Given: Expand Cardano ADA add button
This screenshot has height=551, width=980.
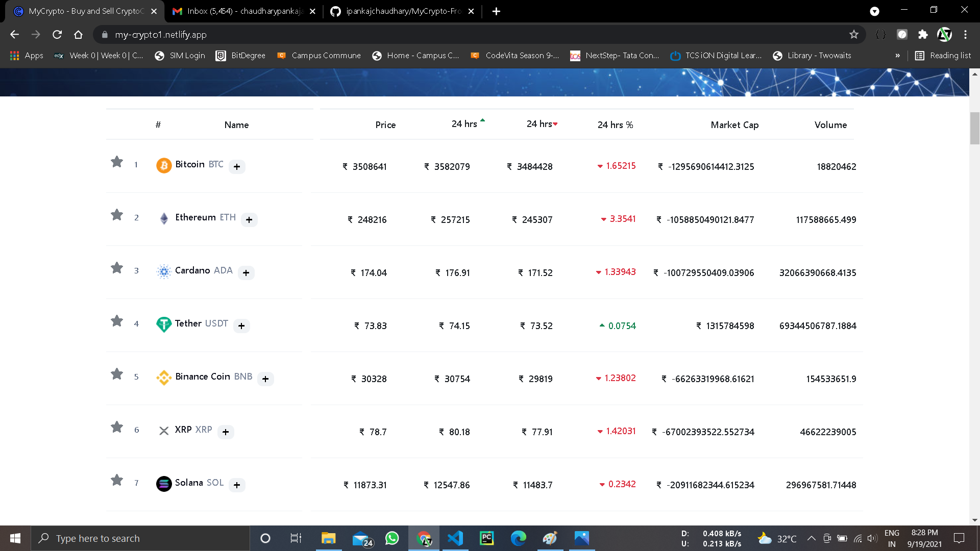Looking at the screenshot, I should [246, 272].
